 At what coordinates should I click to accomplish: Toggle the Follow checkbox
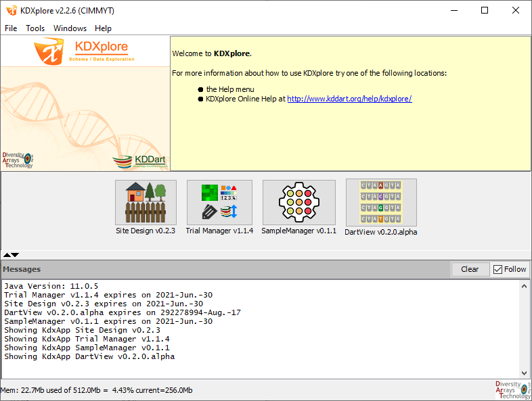click(x=497, y=269)
